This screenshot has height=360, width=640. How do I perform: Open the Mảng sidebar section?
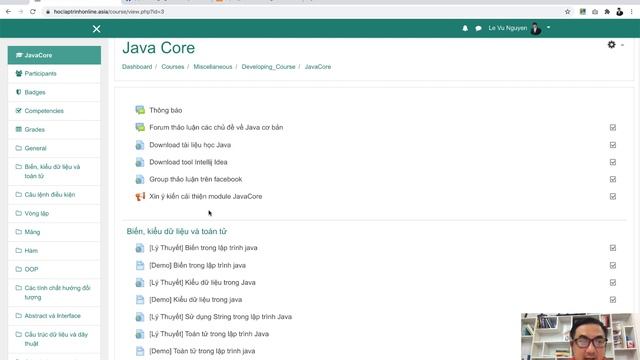[x=54, y=232]
